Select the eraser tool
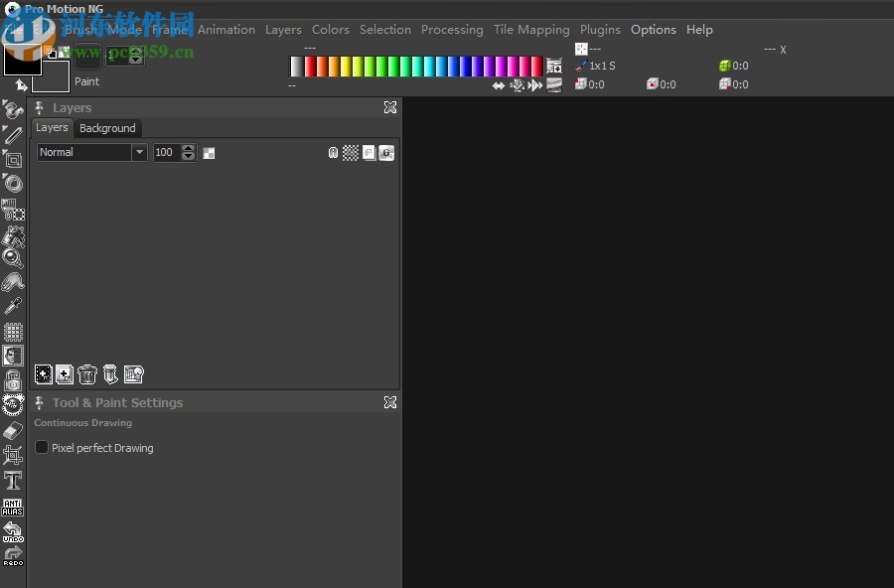The height and width of the screenshot is (588, 894). click(x=13, y=431)
